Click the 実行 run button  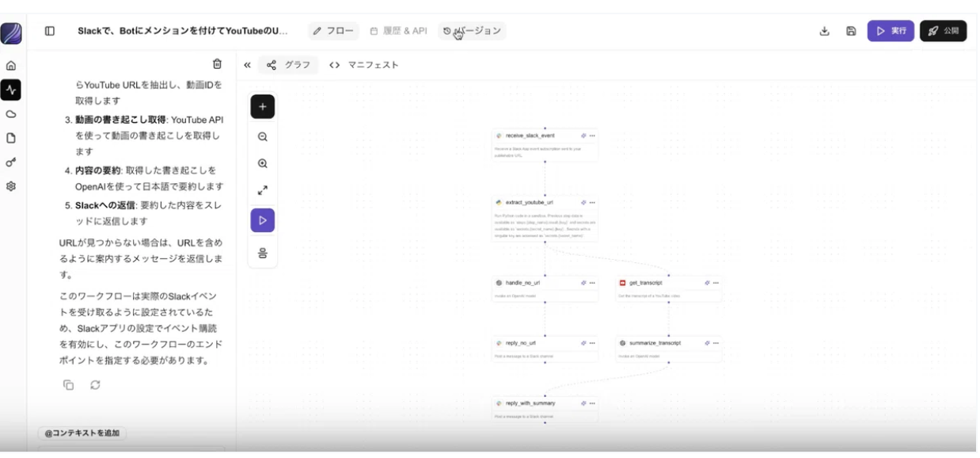click(x=891, y=31)
